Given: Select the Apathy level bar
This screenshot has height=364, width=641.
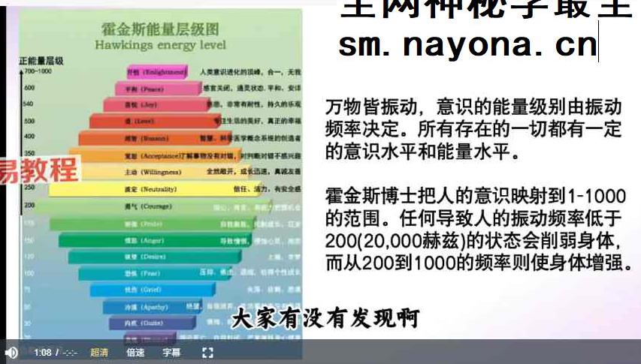Looking at the screenshot, I should coord(152,307).
